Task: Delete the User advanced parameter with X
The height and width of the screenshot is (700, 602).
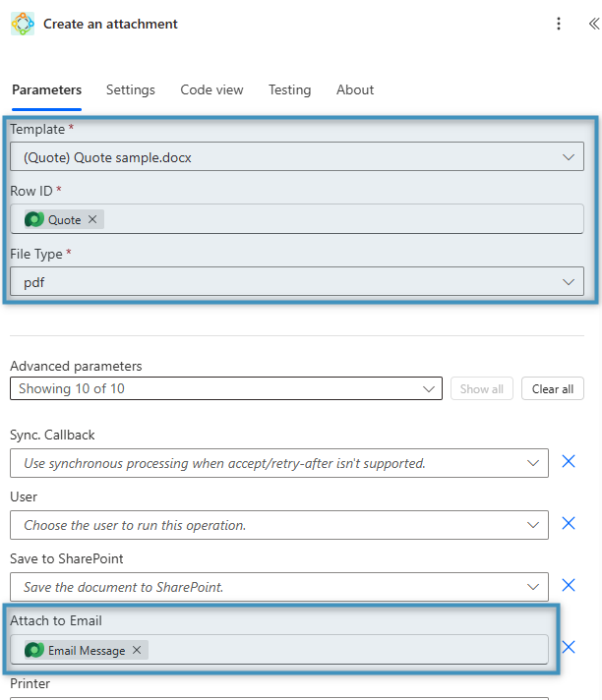Action: tap(568, 524)
